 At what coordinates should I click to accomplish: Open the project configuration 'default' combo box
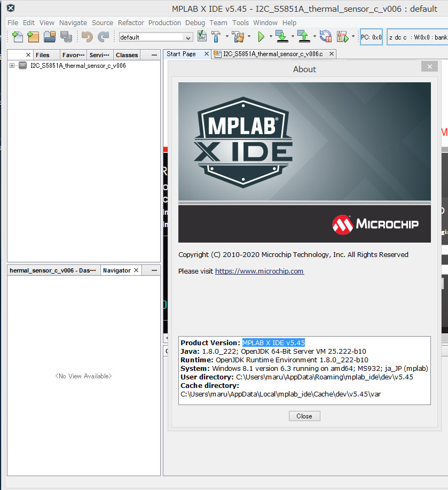click(156, 37)
